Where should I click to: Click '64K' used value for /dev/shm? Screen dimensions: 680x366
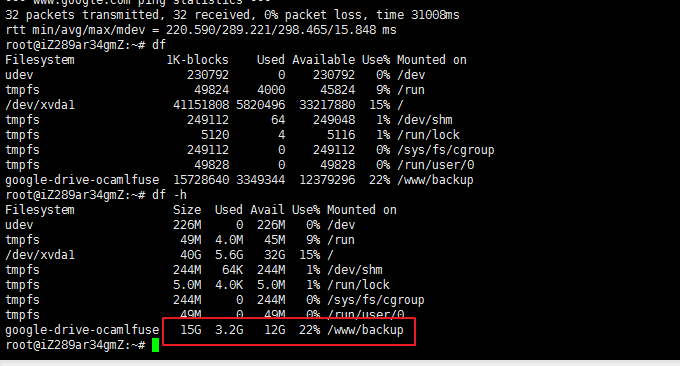click(x=232, y=270)
